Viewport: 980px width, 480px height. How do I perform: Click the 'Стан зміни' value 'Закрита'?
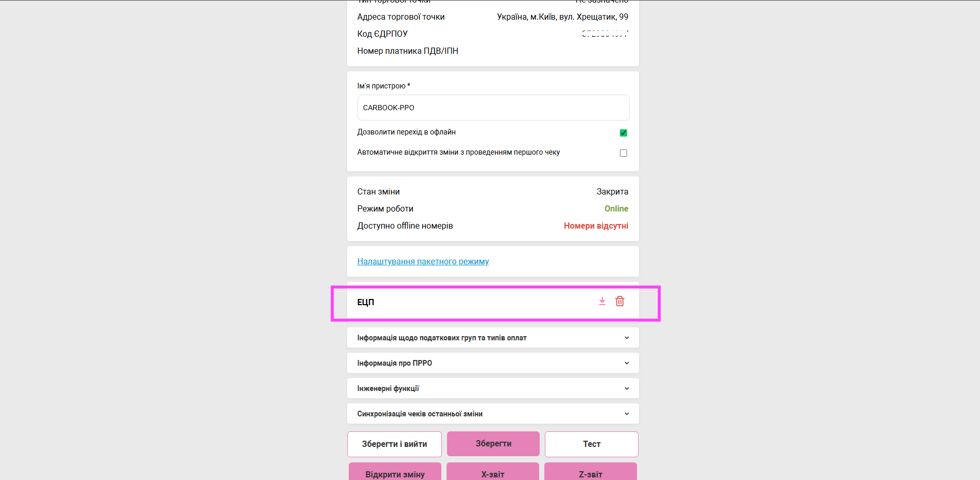pyautogui.click(x=612, y=191)
